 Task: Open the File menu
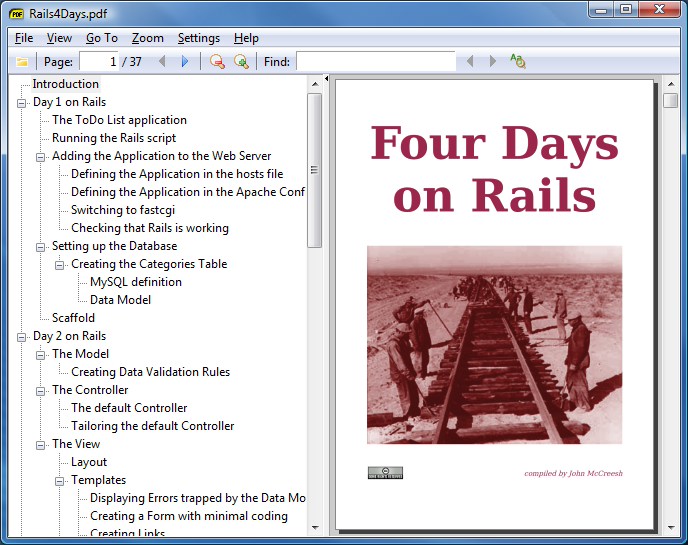[x=24, y=38]
